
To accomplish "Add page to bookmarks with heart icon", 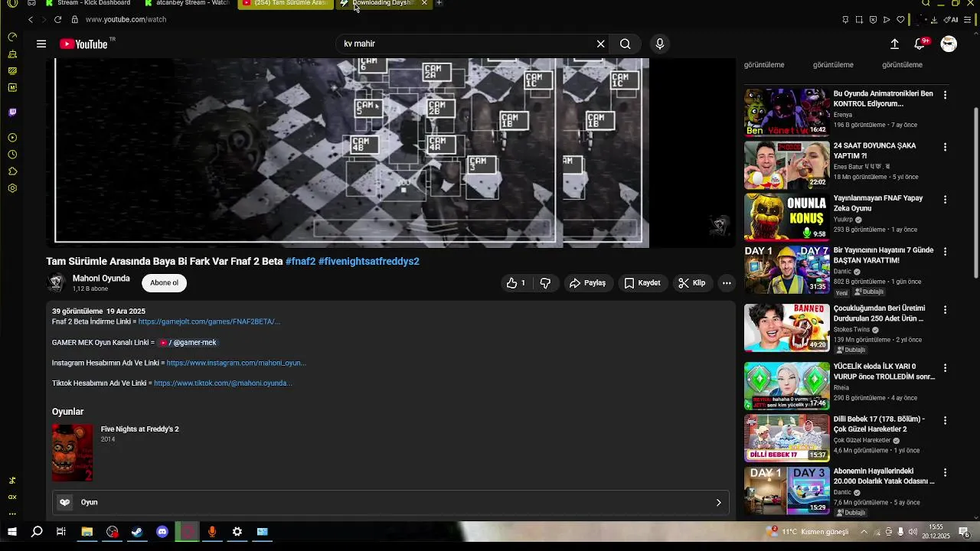I will coord(900,19).
